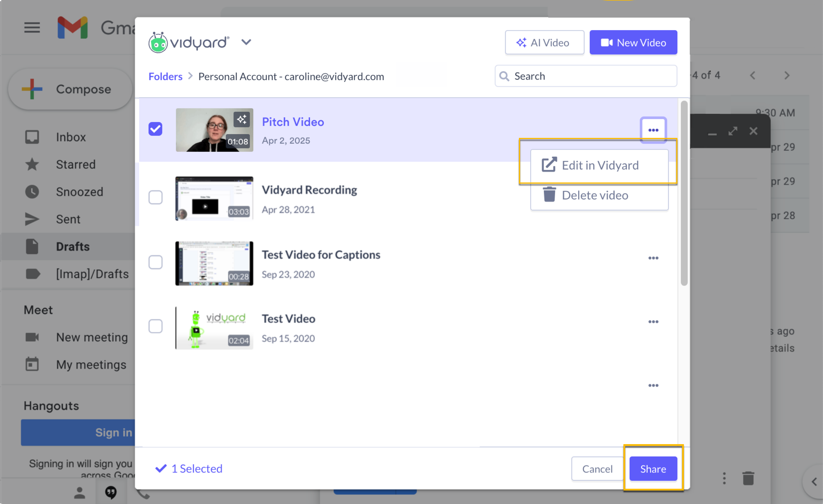
Task: Expand the Vidyard account dropdown chevron
Action: pos(246,42)
